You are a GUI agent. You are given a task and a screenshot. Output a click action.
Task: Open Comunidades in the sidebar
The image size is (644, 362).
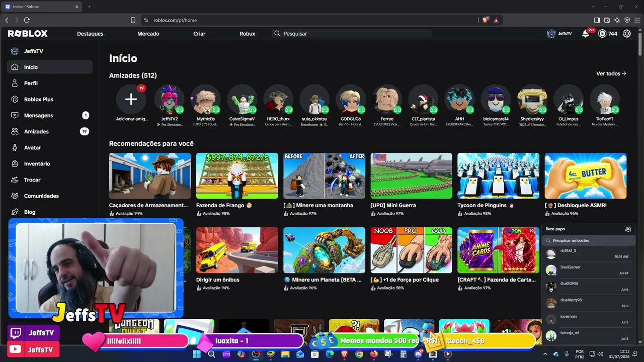[49, 196]
